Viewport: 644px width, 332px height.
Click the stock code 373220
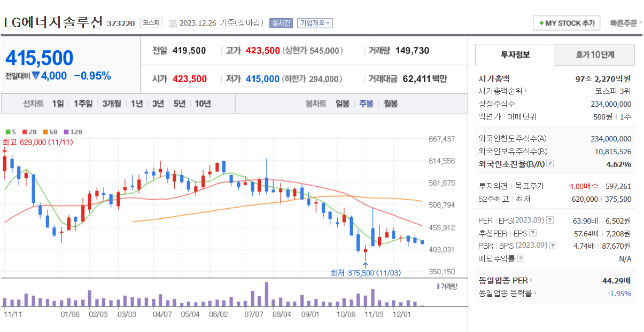[x=121, y=23]
